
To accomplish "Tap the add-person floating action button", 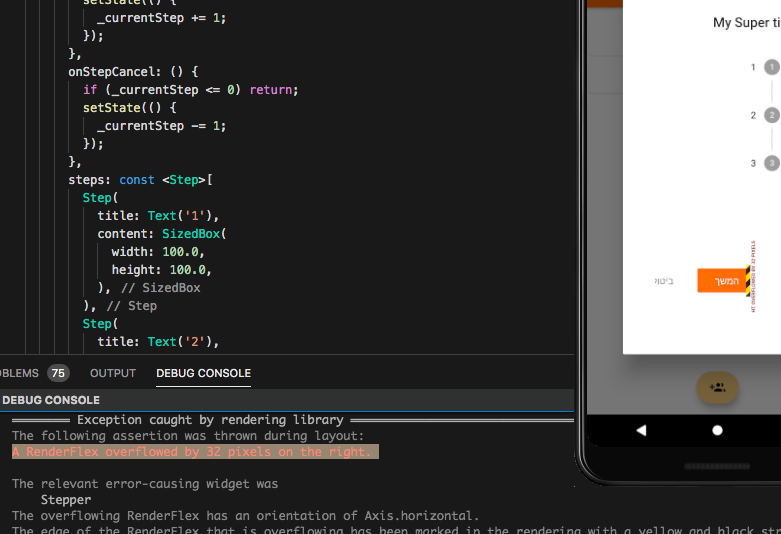I will click(x=717, y=388).
